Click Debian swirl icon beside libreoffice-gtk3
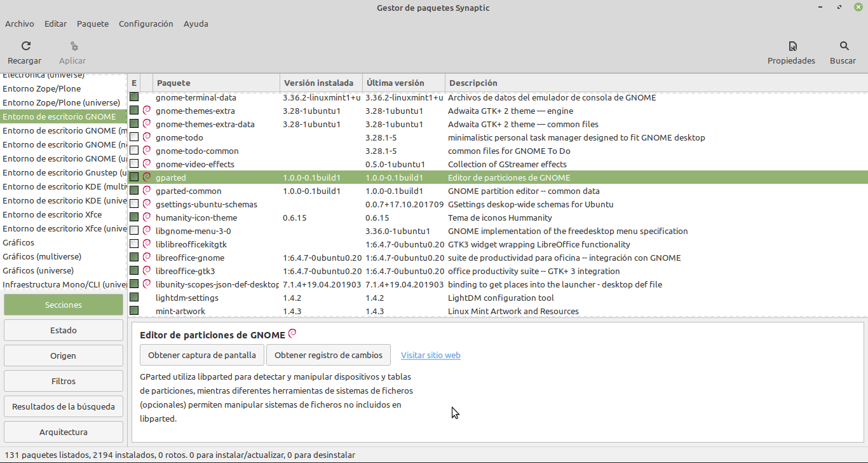 tap(147, 271)
